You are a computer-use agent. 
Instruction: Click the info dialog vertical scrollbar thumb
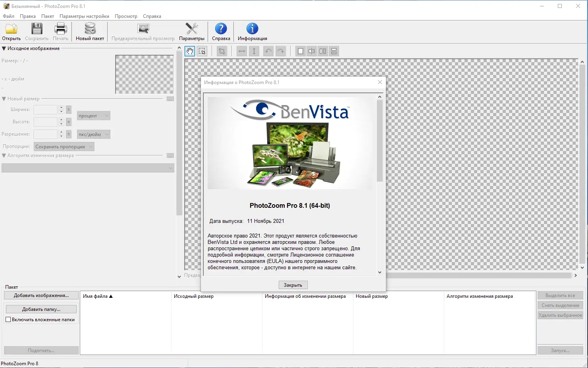click(380, 141)
